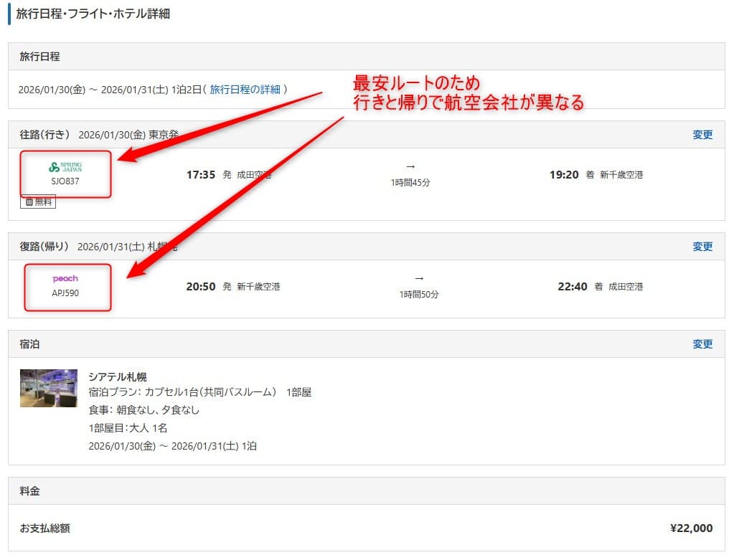This screenshot has height=560, width=734.
Task: Click the 宿泊プラン capsule room description
Action: pos(199,392)
